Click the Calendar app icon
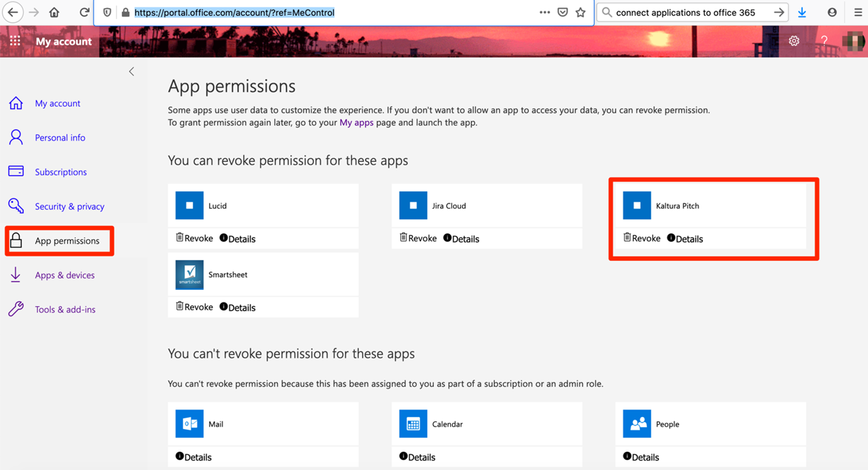The width and height of the screenshot is (868, 470). coord(413,424)
